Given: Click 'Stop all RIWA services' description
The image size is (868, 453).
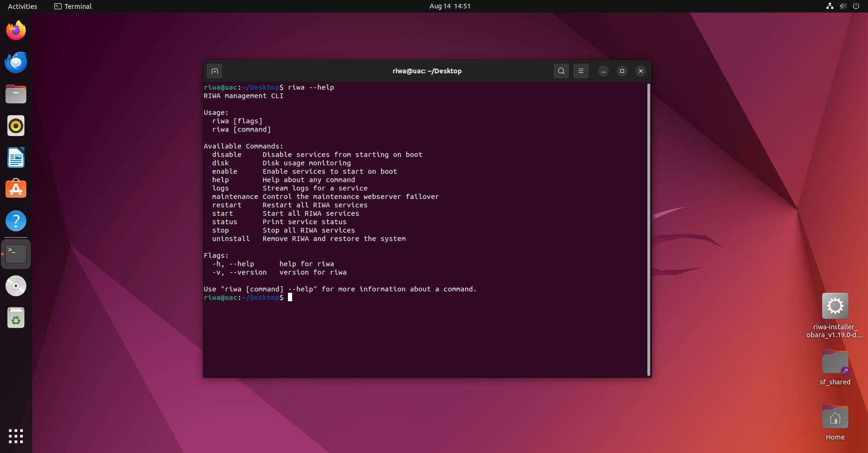Looking at the screenshot, I should pyautogui.click(x=309, y=230).
